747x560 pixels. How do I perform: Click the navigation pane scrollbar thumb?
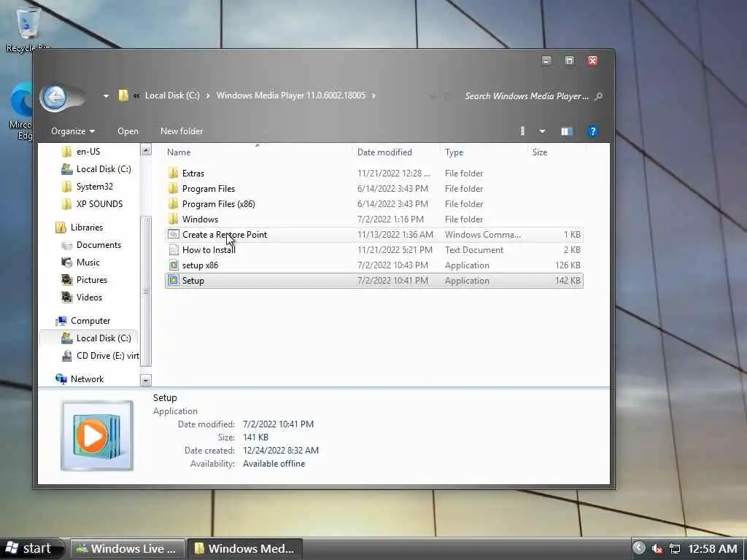click(x=146, y=291)
